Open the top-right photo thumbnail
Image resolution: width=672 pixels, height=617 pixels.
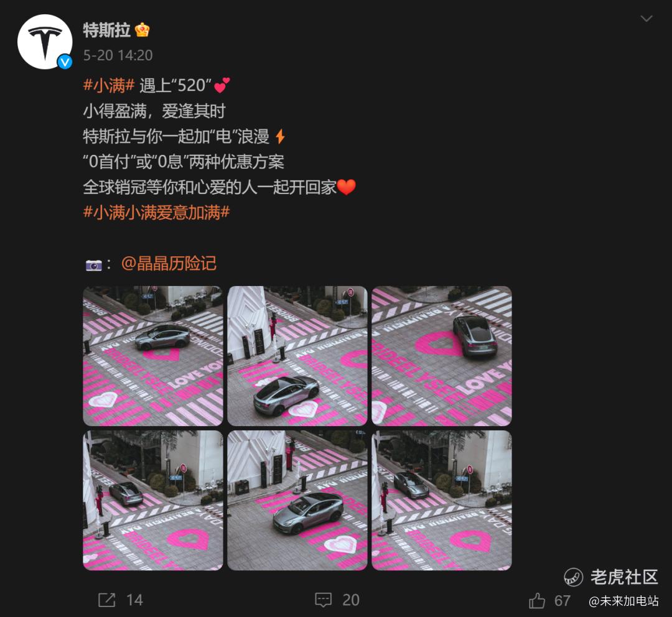point(442,356)
